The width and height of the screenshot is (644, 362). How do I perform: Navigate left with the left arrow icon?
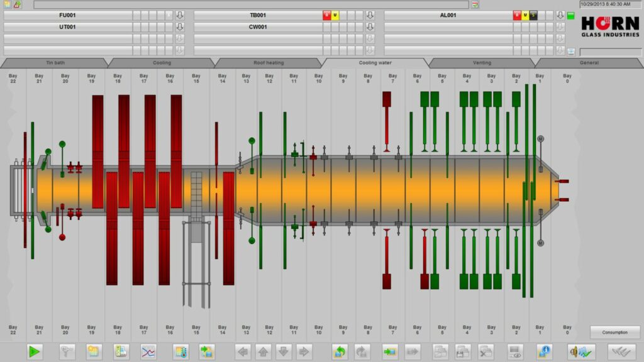(x=243, y=352)
